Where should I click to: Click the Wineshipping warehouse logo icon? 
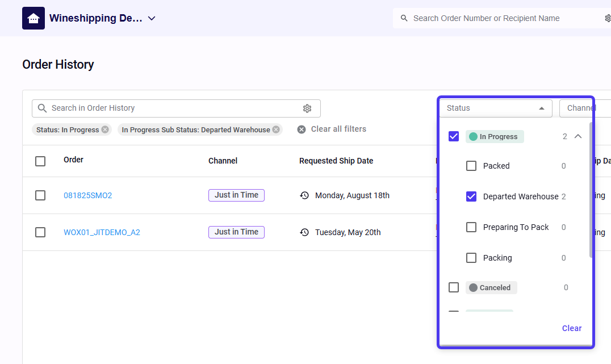pyautogui.click(x=34, y=18)
